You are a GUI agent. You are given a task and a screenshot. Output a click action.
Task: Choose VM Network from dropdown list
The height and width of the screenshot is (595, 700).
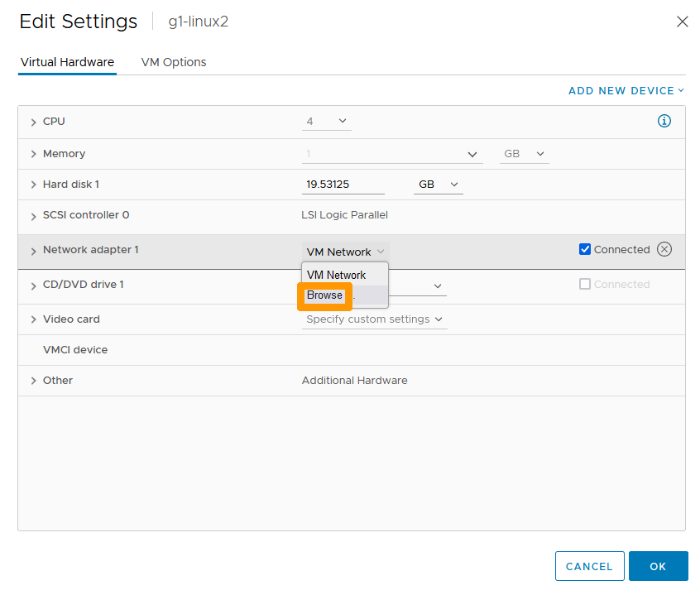(336, 275)
